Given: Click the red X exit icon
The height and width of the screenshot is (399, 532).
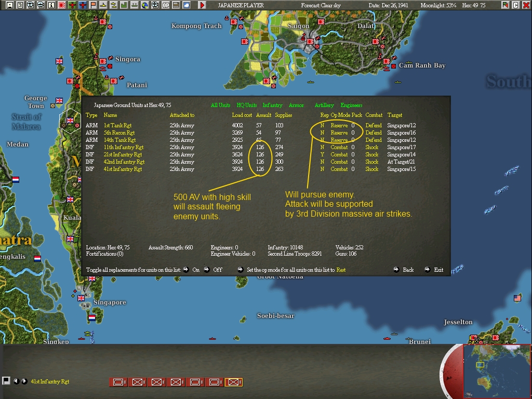Looking at the screenshot, I should pos(526,5).
